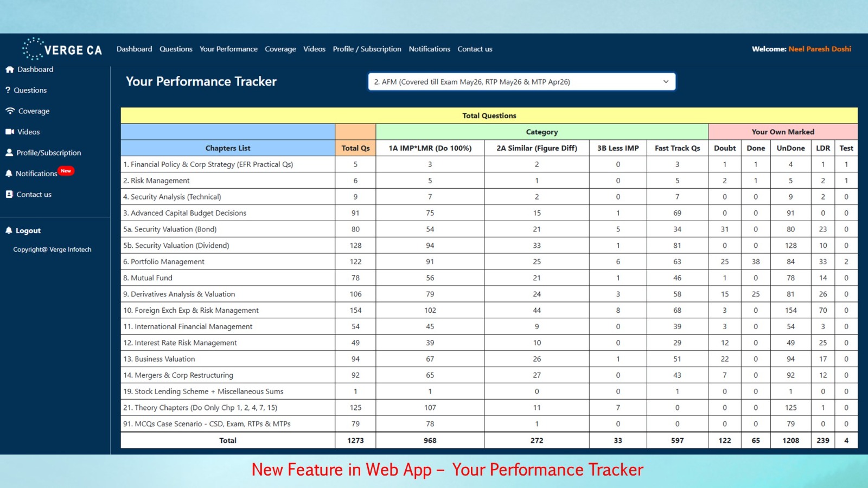Click the Copyright@ Verge Infotech text

pos(52,249)
